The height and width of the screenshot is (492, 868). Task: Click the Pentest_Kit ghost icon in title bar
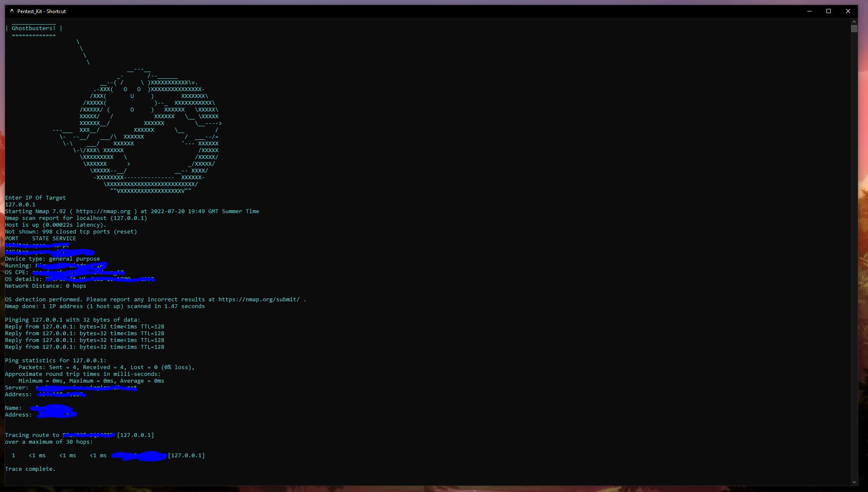pos(11,11)
